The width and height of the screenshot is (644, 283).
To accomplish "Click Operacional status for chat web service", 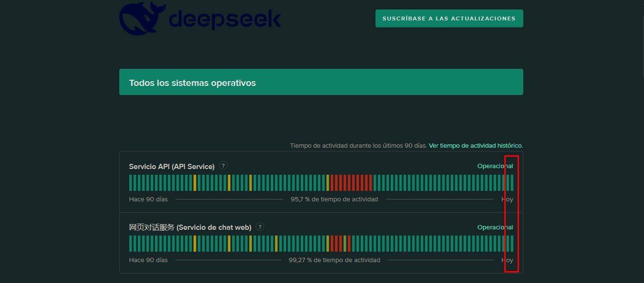I will [495, 227].
